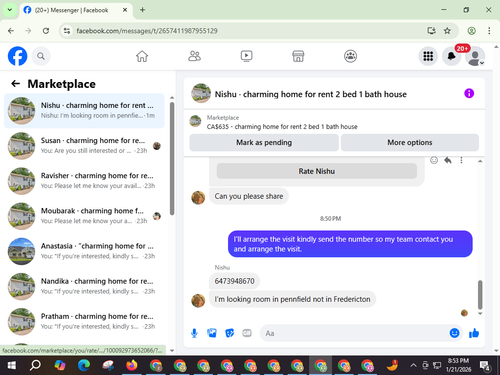Click the 6473948670 phone number message

[x=234, y=281]
